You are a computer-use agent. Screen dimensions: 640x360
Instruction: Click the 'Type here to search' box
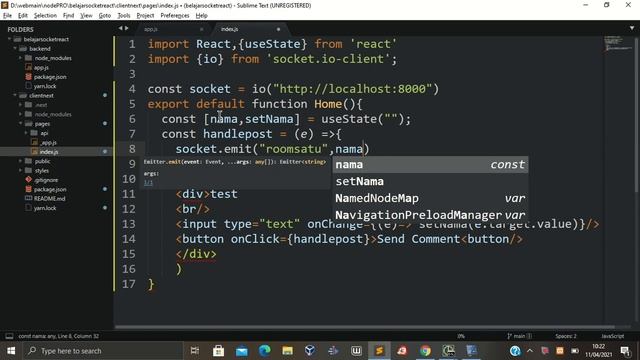(102, 351)
